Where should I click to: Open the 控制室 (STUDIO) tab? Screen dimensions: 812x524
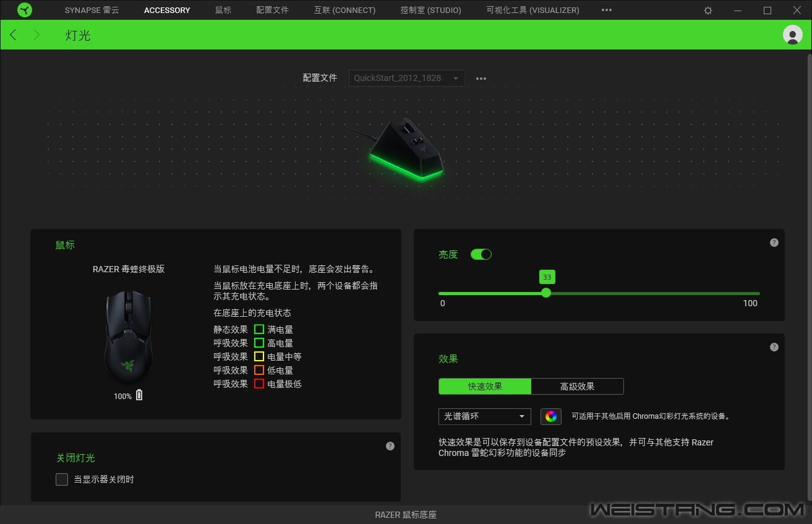pos(430,10)
